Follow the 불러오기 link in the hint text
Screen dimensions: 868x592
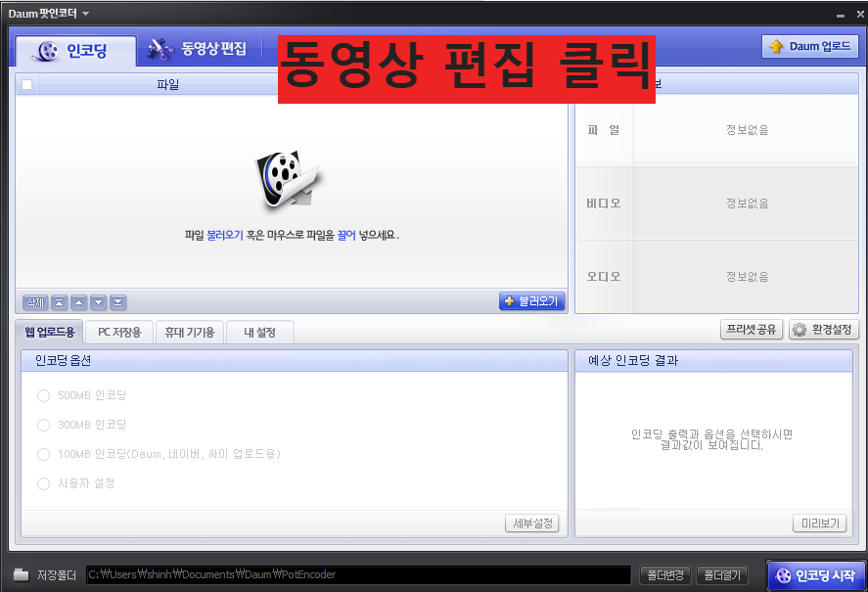[x=225, y=236]
